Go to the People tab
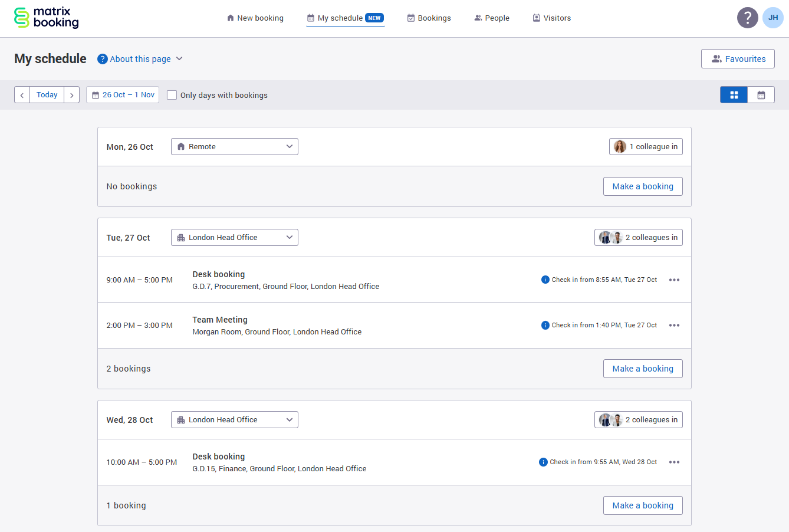Viewport: 789px width, 532px height. [x=492, y=18]
